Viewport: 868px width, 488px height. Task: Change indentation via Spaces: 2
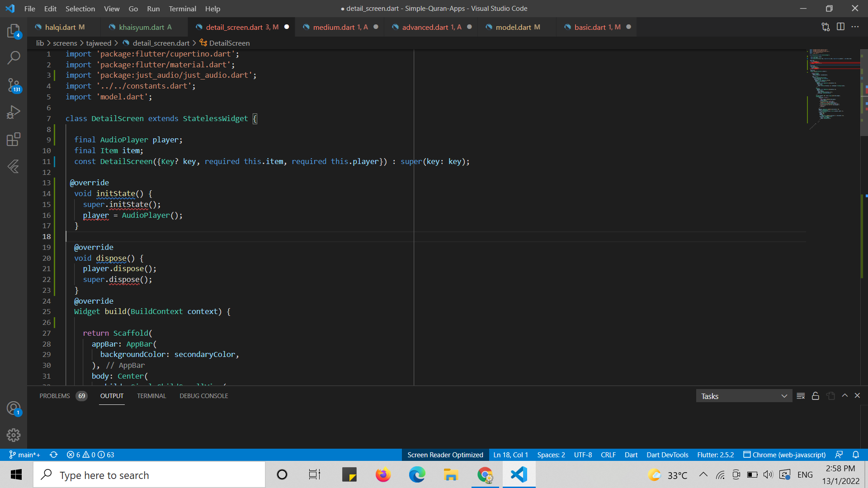click(x=551, y=455)
